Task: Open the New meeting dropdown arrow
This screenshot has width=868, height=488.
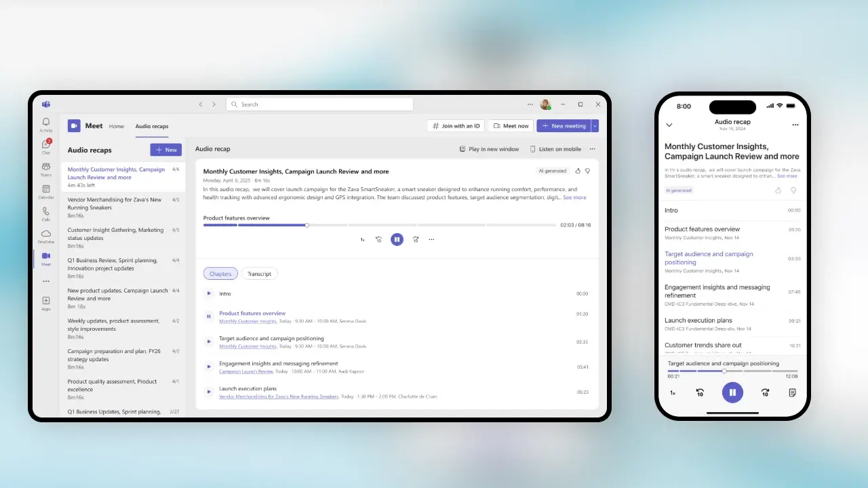Action: 595,126
